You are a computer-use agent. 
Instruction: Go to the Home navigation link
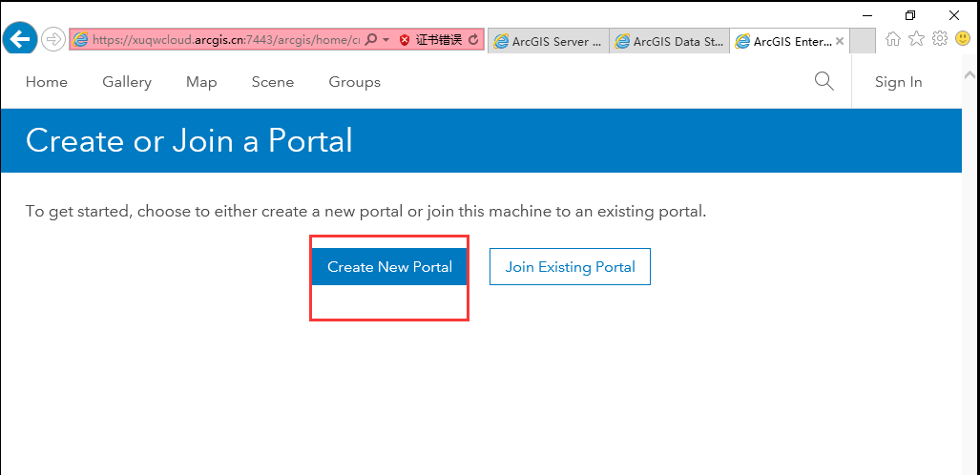click(x=47, y=82)
